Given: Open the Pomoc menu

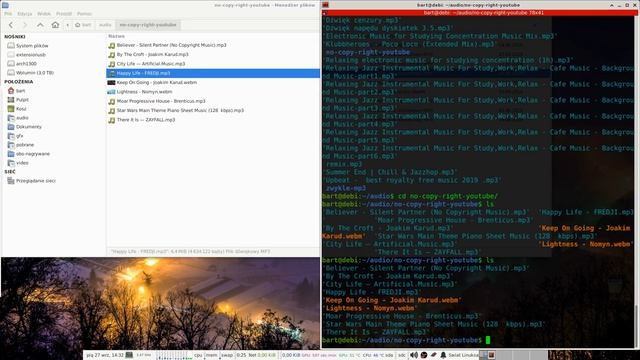Looking at the screenshot, I should pos(84,13).
